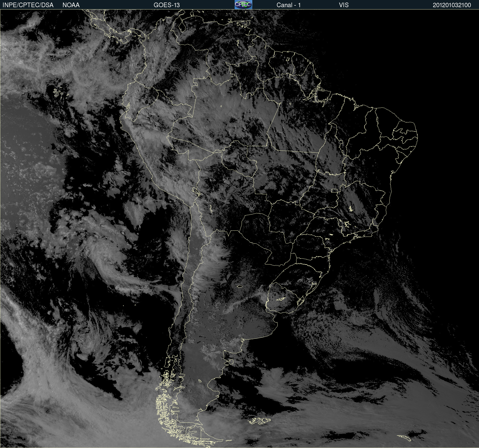Click the VIS label in the header
479x448 pixels.
tap(344, 5)
